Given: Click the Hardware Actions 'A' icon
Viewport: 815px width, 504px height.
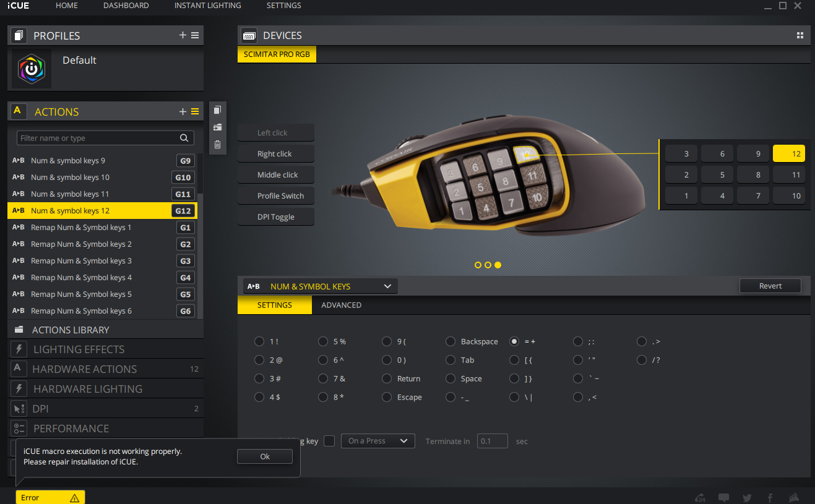Looking at the screenshot, I should pyautogui.click(x=18, y=369).
